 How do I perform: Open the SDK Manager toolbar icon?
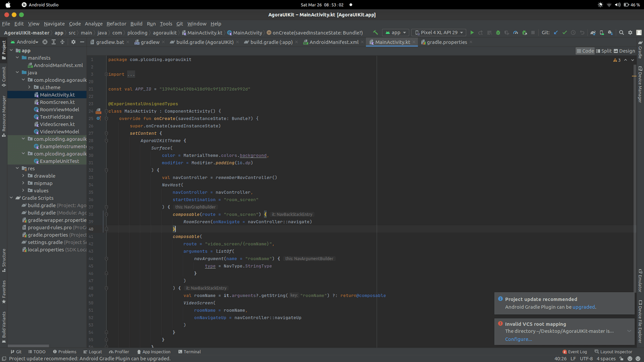pyautogui.click(x=610, y=33)
